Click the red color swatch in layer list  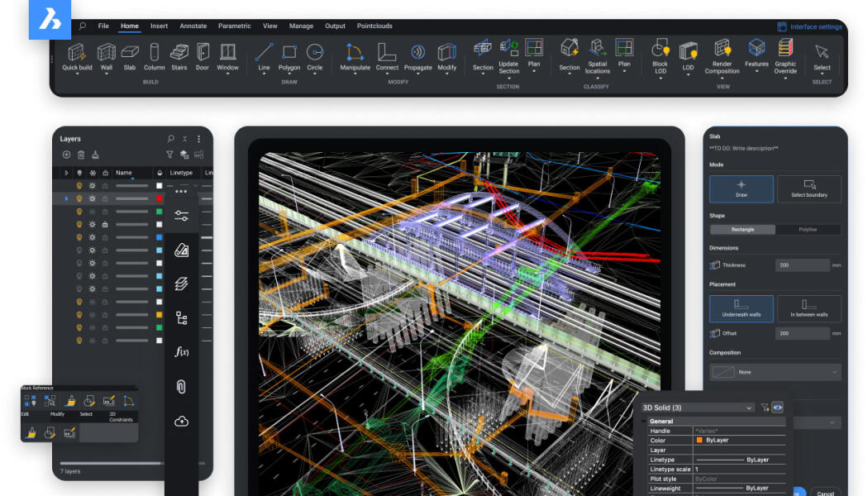tap(159, 198)
